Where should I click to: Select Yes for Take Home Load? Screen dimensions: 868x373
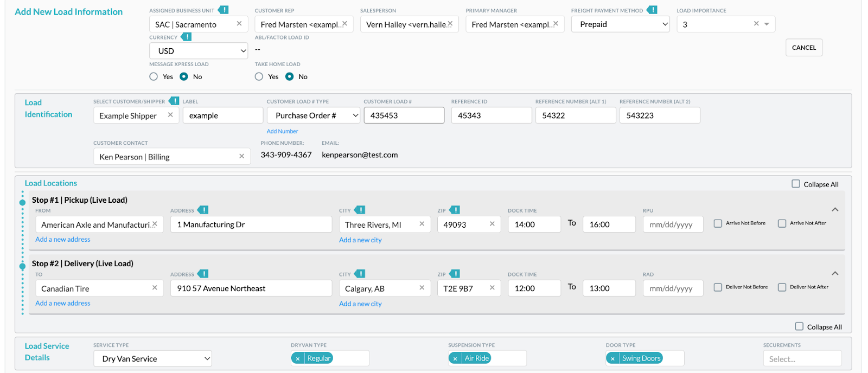[259, 76]
